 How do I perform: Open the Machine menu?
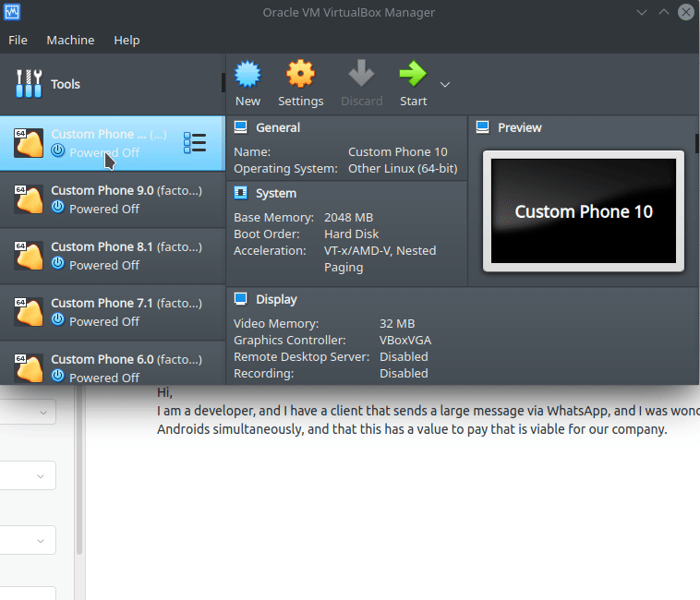[x=70, y=40]
